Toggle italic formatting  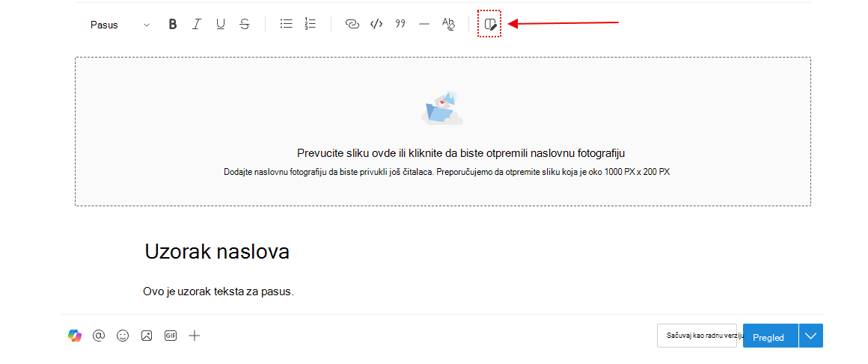(196, 24)
